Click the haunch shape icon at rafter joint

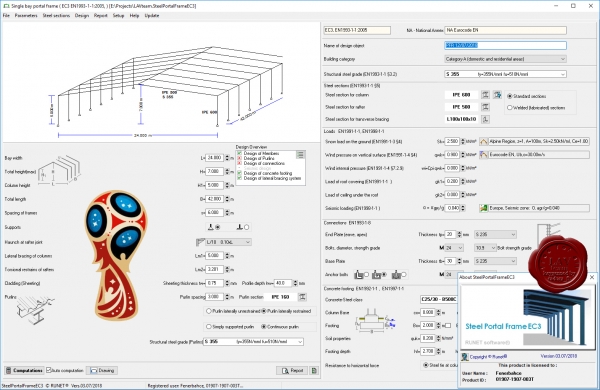coord(201,242)
